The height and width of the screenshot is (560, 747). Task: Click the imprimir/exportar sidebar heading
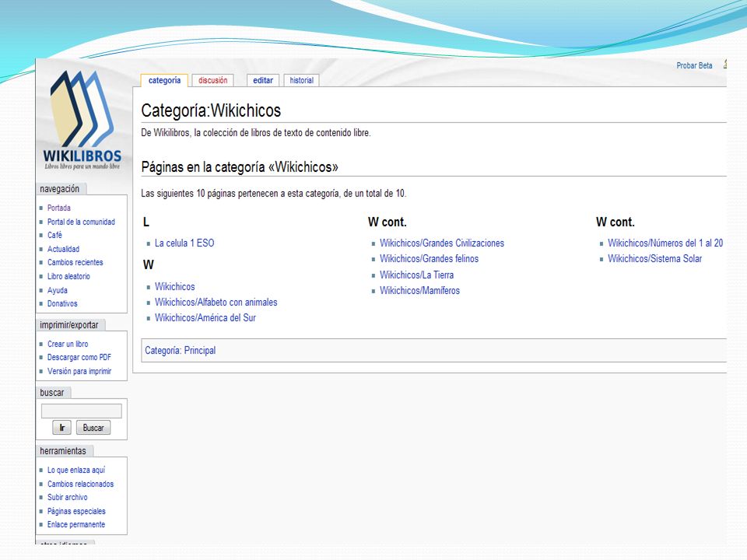pos(69,325)
